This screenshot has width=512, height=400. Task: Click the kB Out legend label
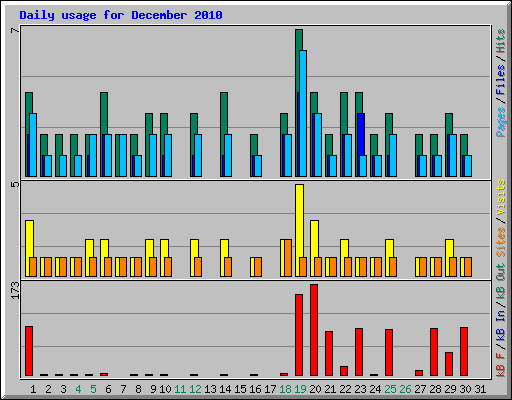click(x=500, y=282)
